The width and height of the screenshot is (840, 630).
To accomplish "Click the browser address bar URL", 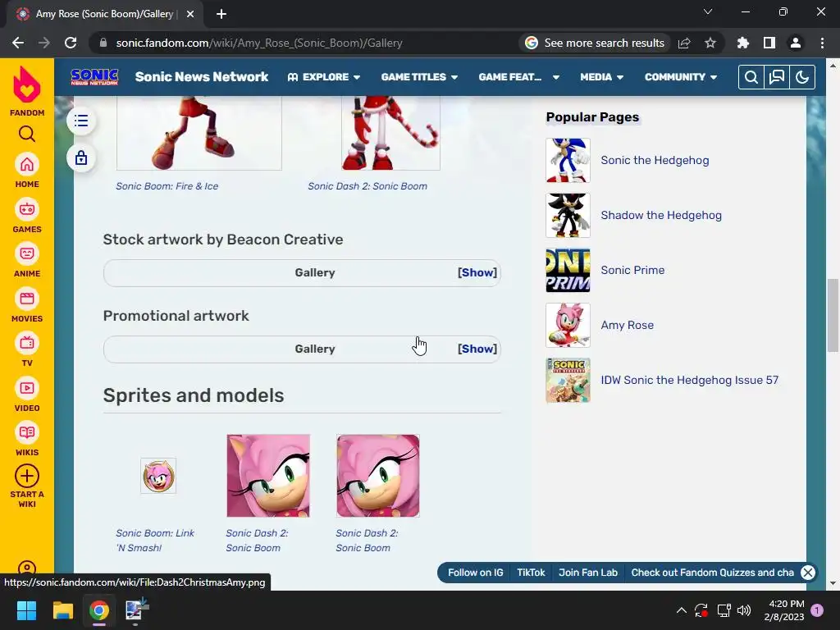I will 258,43.
